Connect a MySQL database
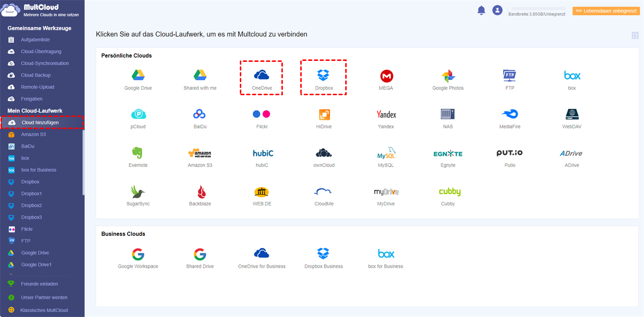This screenshot has width=644, height=317. tap(386, 157)
